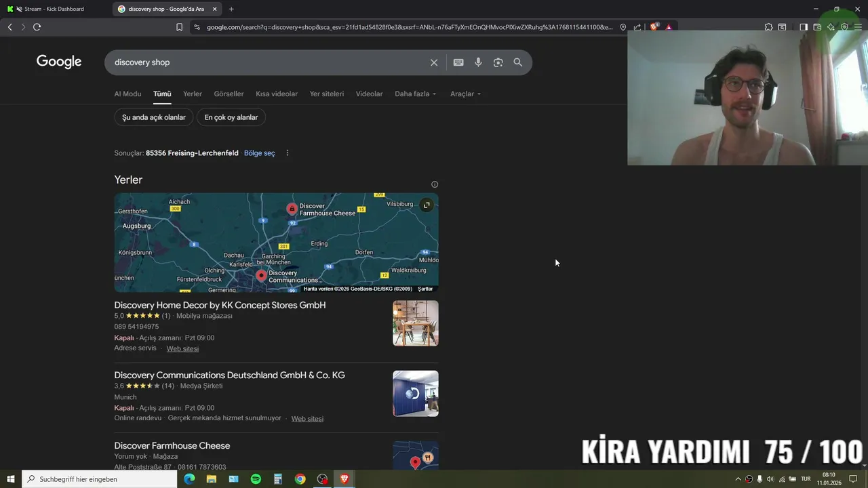868x488 pixels.
Task: Open Google Chrome from the taskbar
Action: point(300,479)
